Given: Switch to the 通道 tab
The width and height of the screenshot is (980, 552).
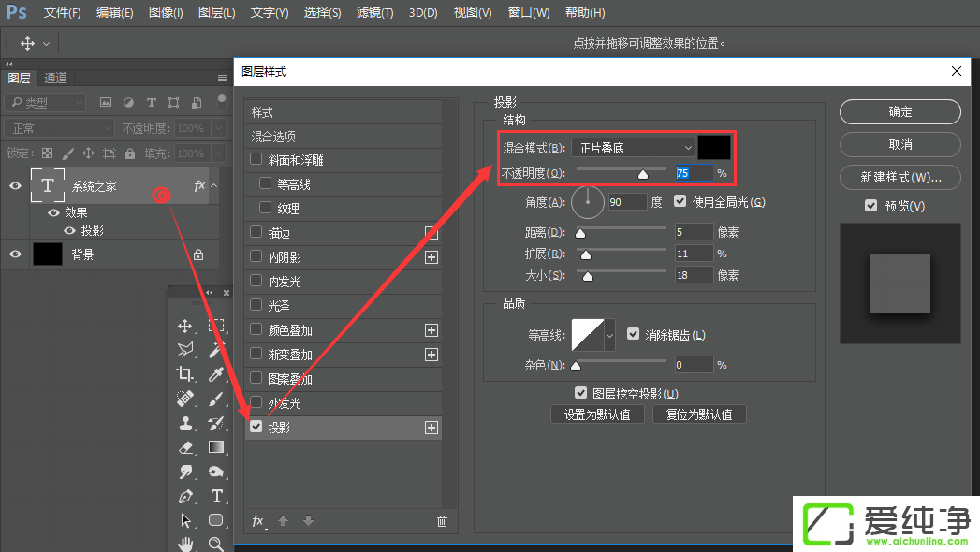Looking at the screenshot, I should tap(56, 79).
